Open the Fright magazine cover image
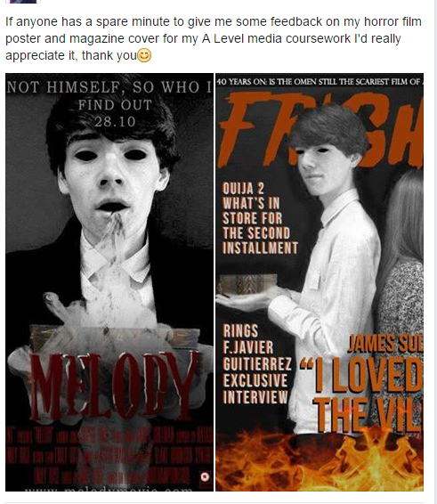Screen dimensions: 437x504 pyautogui.click(x=320, y=282)
